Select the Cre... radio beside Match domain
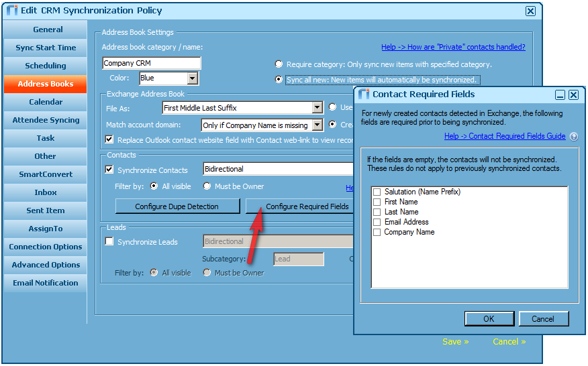 (x=332, y=124)
